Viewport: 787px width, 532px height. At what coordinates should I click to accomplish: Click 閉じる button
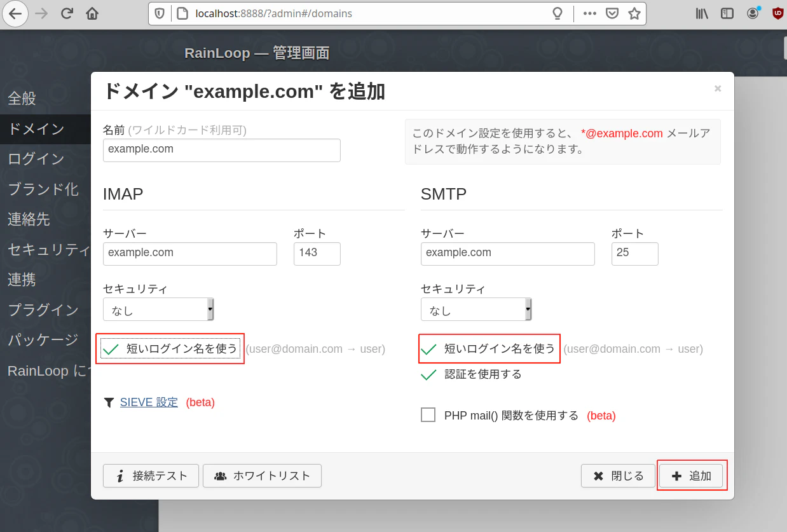[x=618, y=475]
